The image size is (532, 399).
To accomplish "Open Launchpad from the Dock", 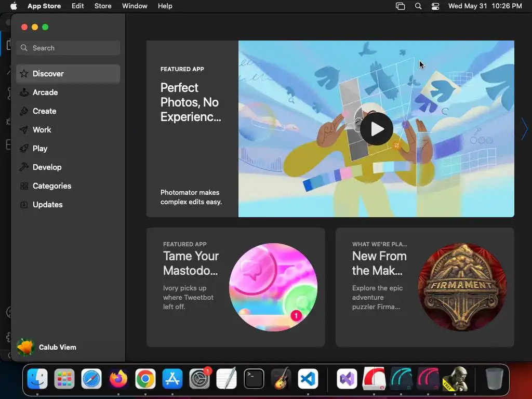I will pyautogui.click(x=64, y=379).
